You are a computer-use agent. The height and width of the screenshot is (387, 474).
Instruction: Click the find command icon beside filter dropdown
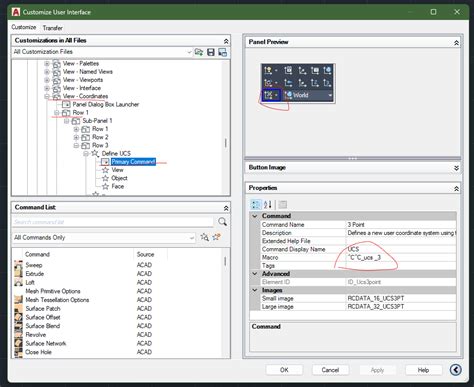coord(205,237)
